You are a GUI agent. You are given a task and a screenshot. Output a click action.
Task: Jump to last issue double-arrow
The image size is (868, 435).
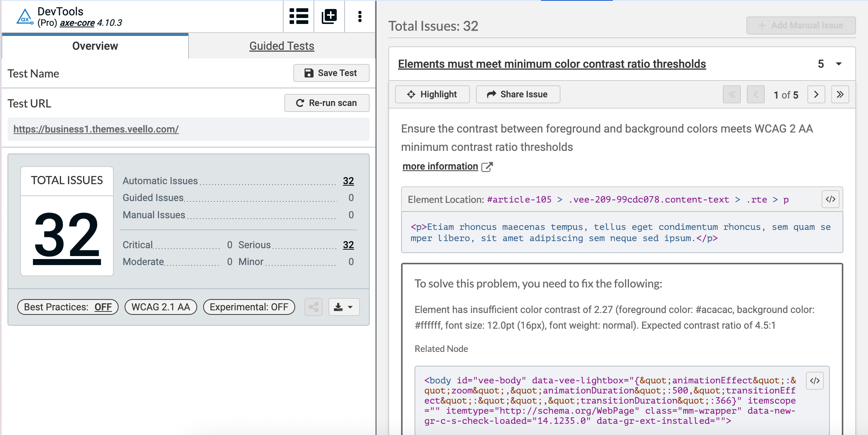click(x=840, y=95)
